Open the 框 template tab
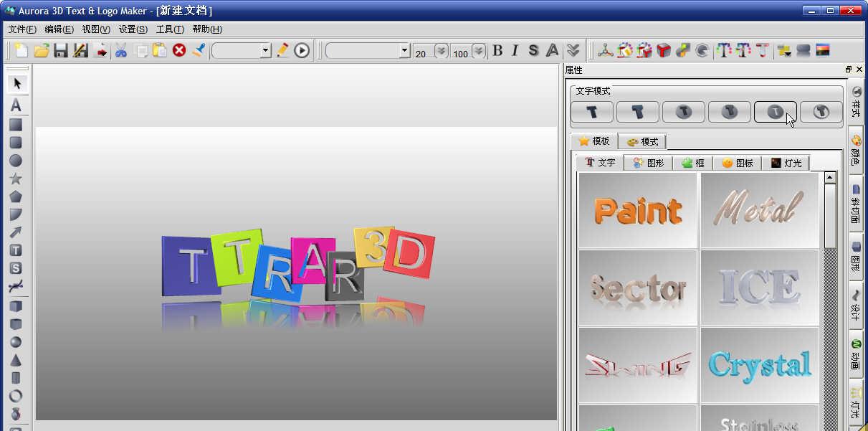This screenshot has width=868, height=431. point(693,163)
